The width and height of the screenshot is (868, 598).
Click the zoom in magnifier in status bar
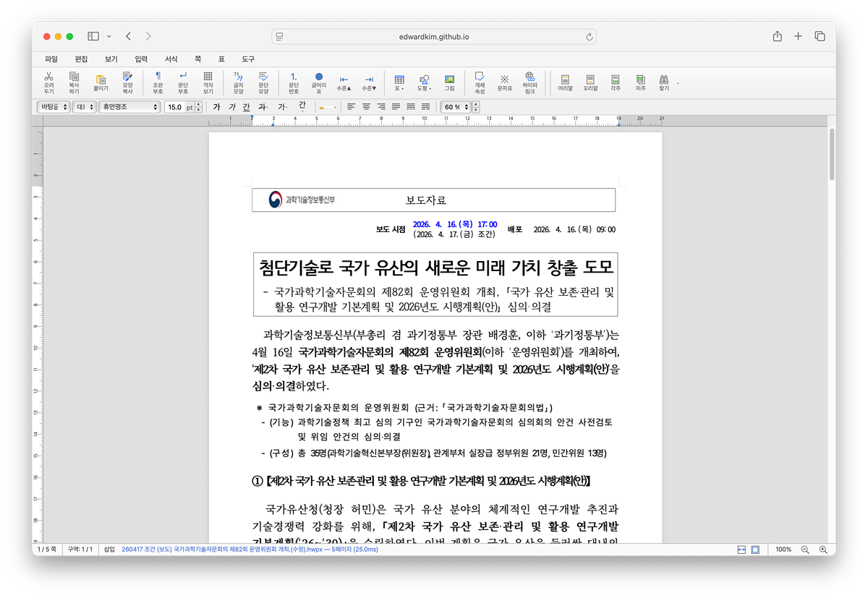[822, 550]
